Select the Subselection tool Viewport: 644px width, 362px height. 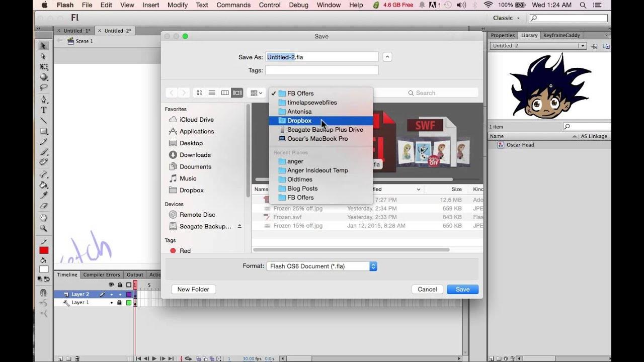[44, 56]
